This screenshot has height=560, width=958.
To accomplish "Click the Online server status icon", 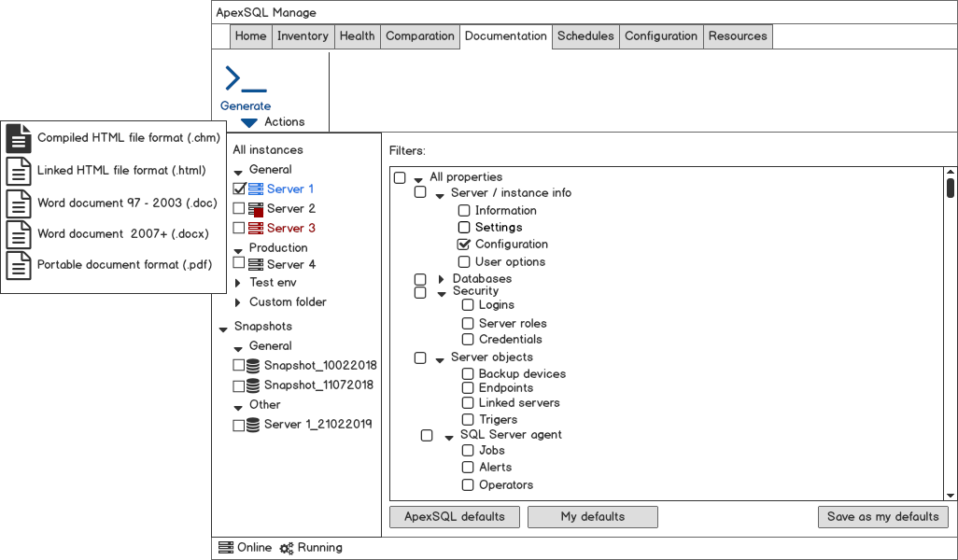I will point(226,547).
